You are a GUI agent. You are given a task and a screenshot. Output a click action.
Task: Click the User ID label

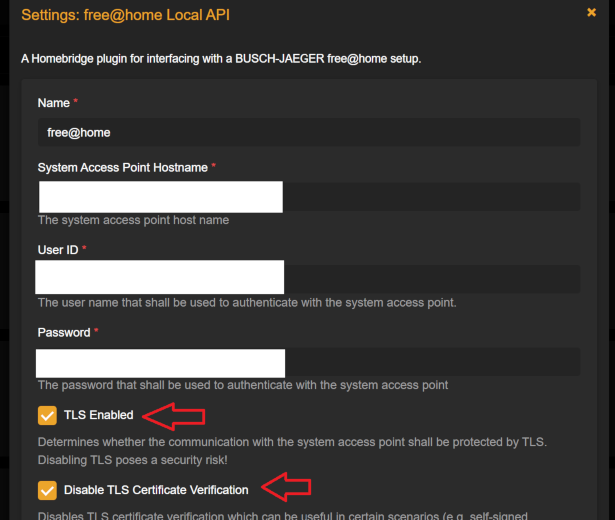click(58, 250)
